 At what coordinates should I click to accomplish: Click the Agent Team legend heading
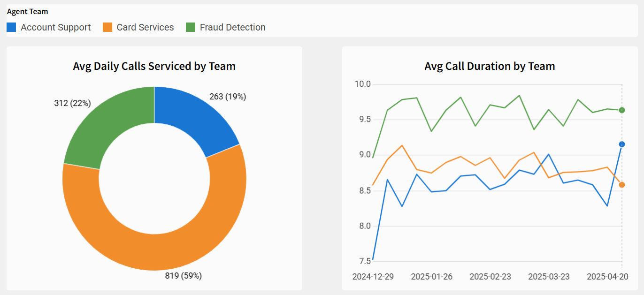tap(27, 12)
